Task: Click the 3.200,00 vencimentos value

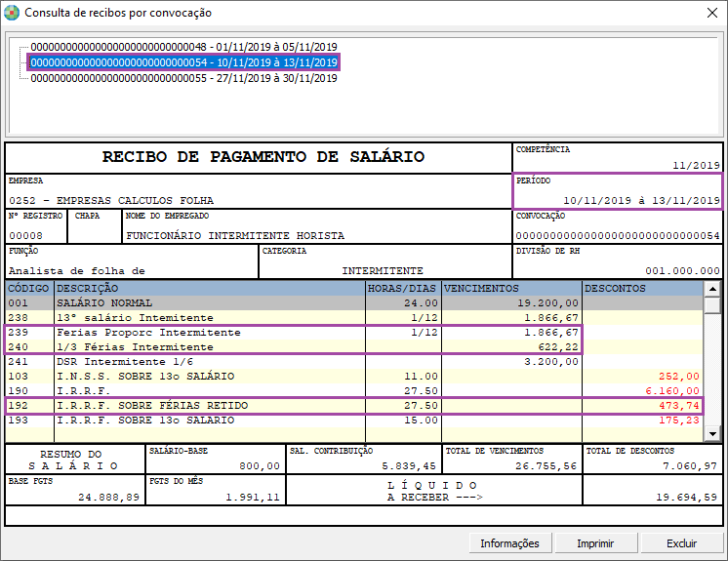Action: [551, 361]
